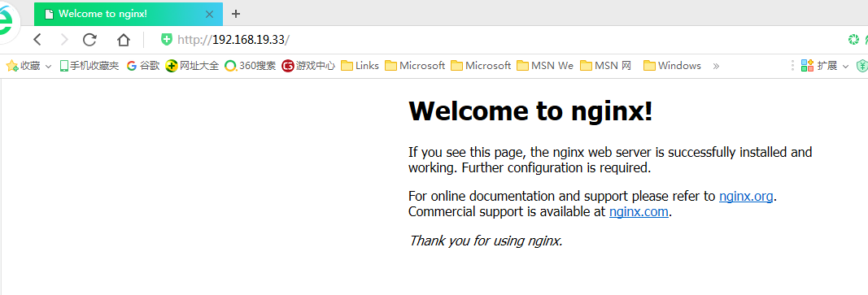Open the 游戏中心 bookmark
Viewport: 868px width, 295px height.
tap(308, 66)
